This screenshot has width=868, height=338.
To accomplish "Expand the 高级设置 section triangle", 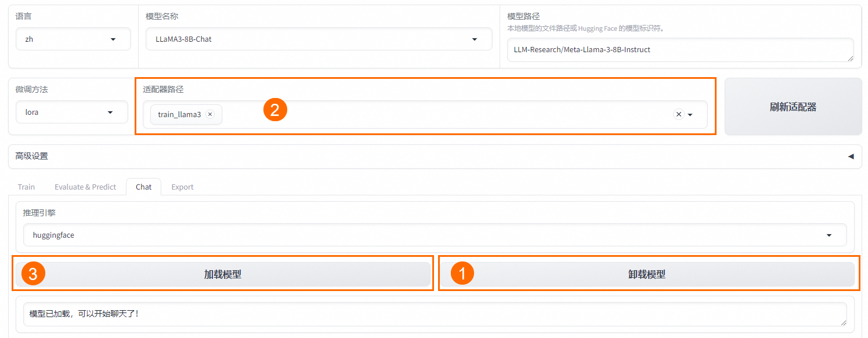I will pyautogui.click(x=851, y=157).
